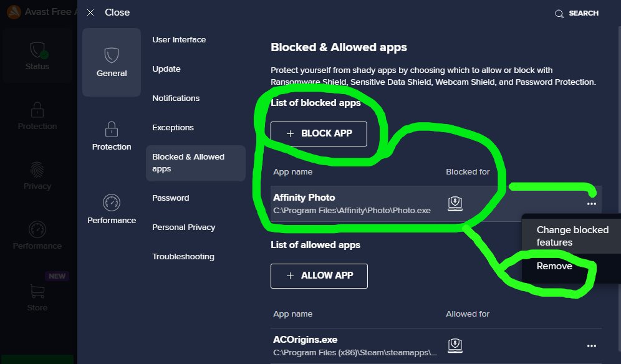Click the BLOCK APP button
The image size is (621, 364).
pos(319,133)
